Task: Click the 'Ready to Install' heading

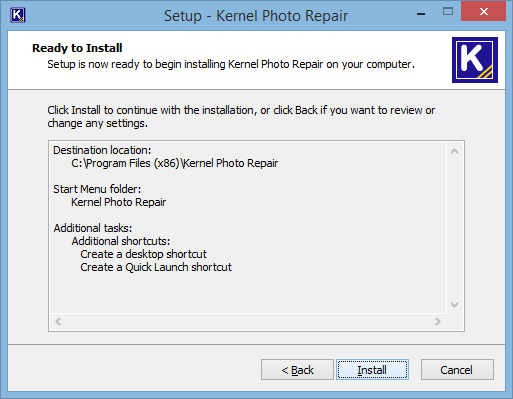Action: pos(77,48)
